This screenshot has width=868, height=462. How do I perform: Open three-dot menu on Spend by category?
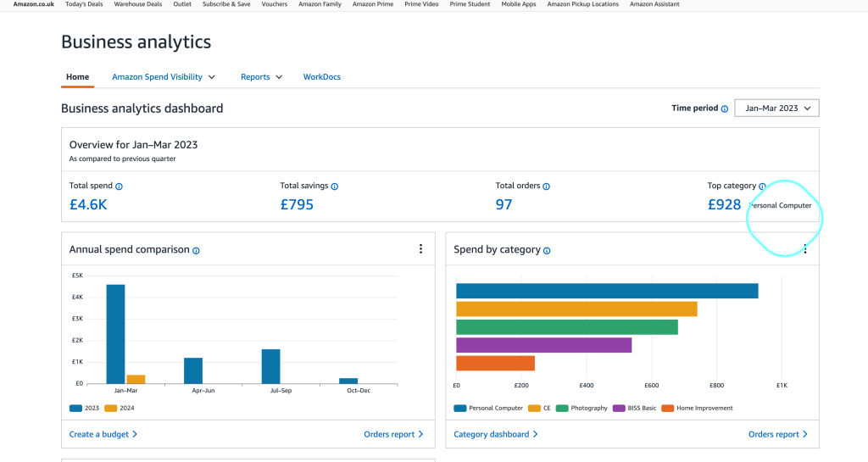click(x=805, y=249)
